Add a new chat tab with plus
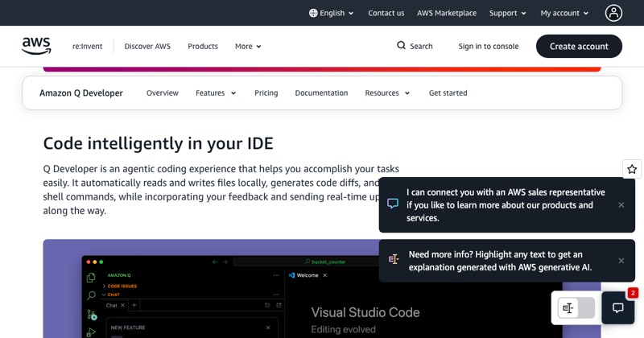Screen dimensions: 644x338 tap(134, 305)
